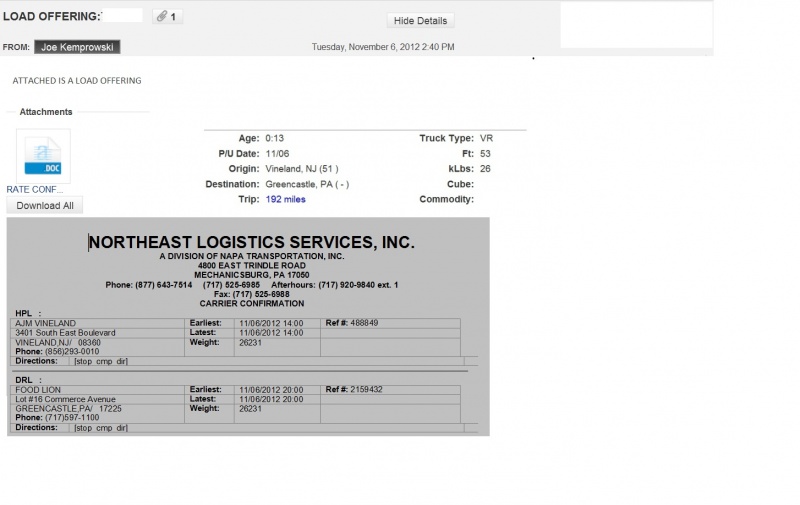The height and width of the screenshot is (505, 800).
Task: Click Destination value Greencastle, PA
Action: (x=307, y=184)
